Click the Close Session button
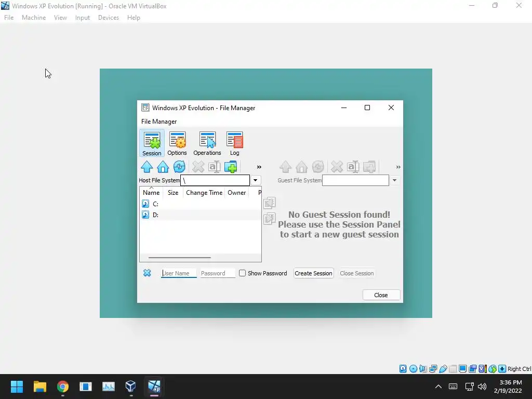532x399 pixels. pyautogui.click(x=357, y=273)
